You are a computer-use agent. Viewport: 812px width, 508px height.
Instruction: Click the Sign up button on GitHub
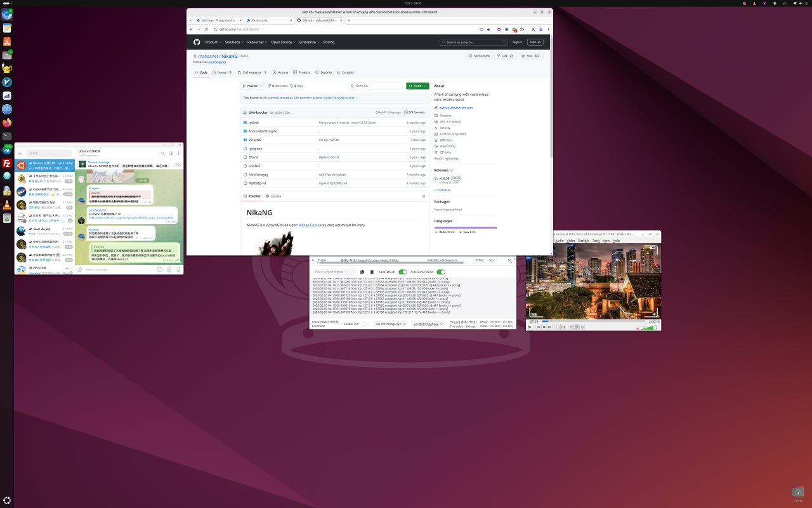535,42
